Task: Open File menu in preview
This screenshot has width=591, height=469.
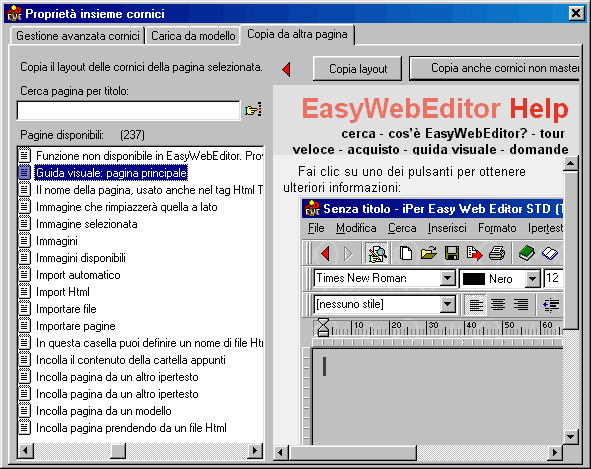Action: click(316, 228)
